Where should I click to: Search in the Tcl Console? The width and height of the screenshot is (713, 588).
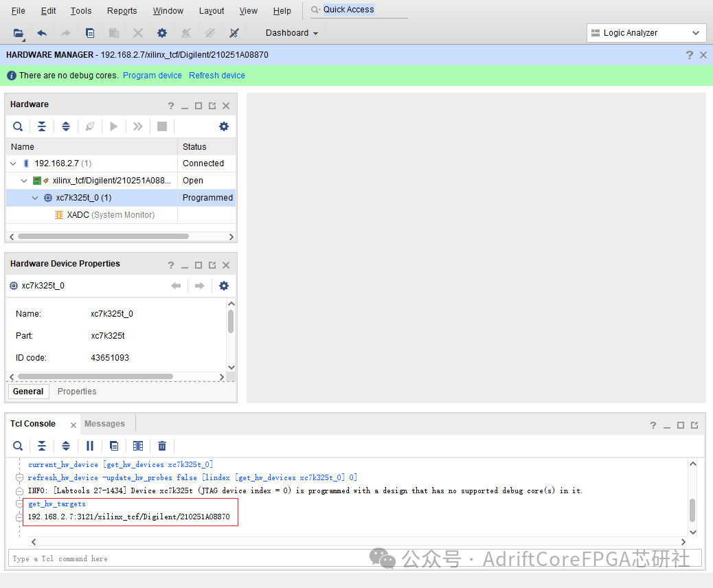click(x=18, y=446)
